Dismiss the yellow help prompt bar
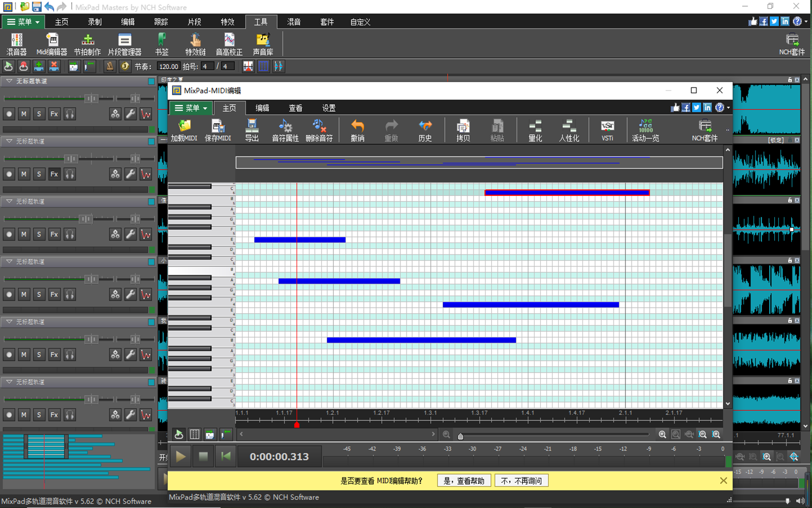 click(723, 481)
